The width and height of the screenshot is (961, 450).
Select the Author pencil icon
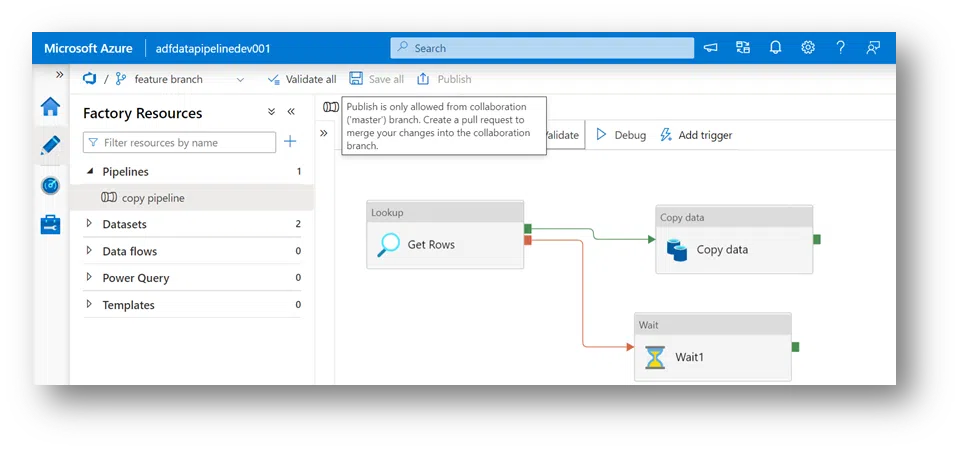pos(50,146)
